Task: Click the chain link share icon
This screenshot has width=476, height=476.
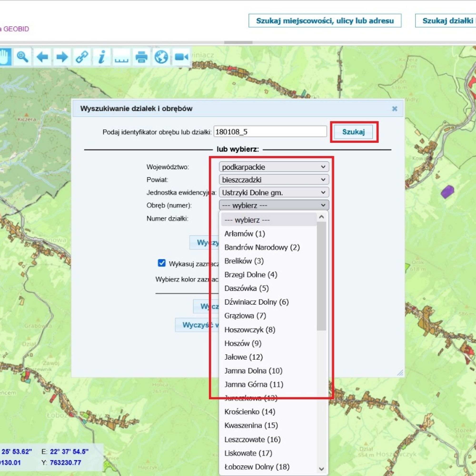Action: coord(82,57)
